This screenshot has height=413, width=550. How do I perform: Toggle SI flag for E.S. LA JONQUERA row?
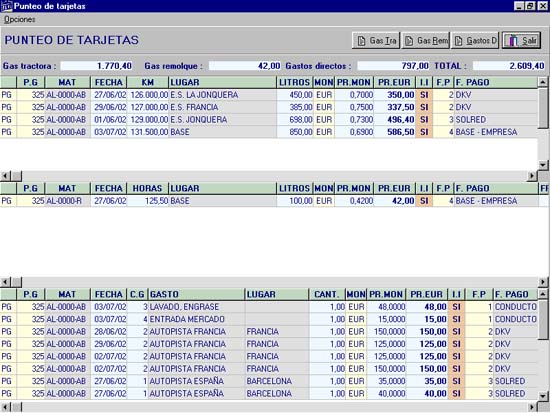424,95
